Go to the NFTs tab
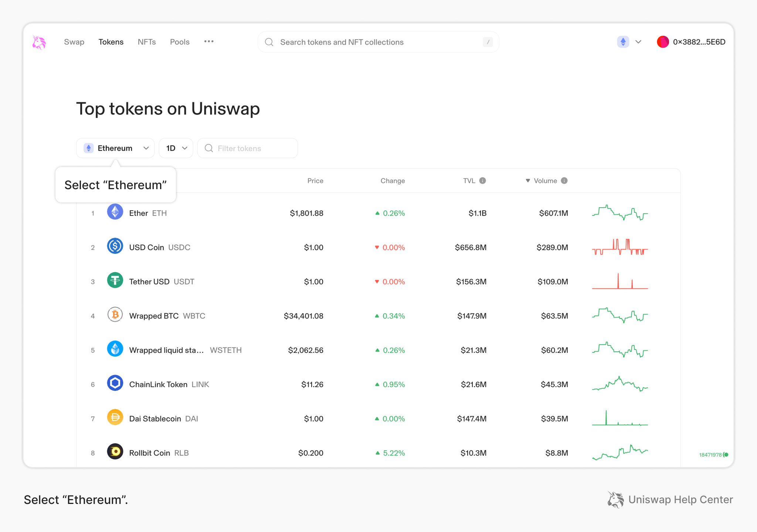The height and width of the screenshot is (532, 757). (147, 42)
